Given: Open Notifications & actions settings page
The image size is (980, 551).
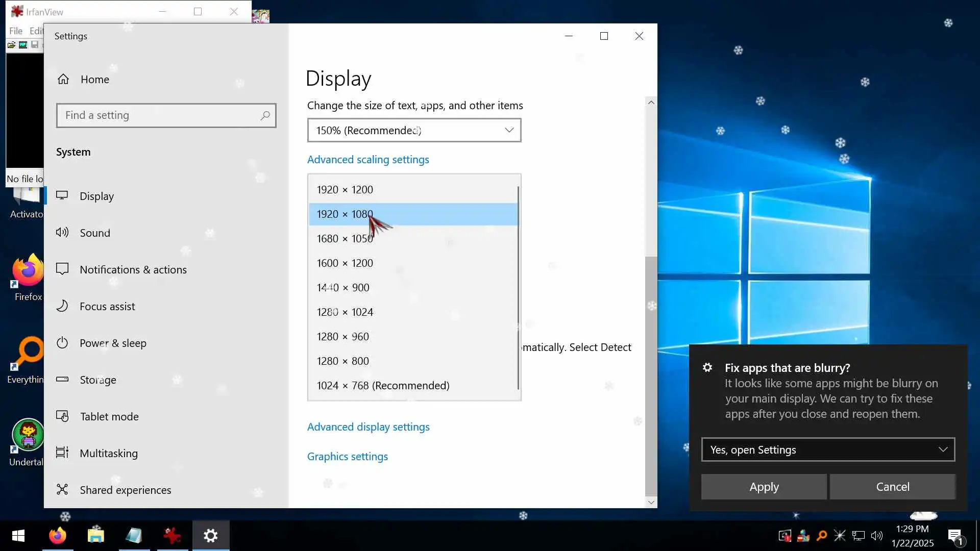Looking at the screenshot, I should click(133, 269).
